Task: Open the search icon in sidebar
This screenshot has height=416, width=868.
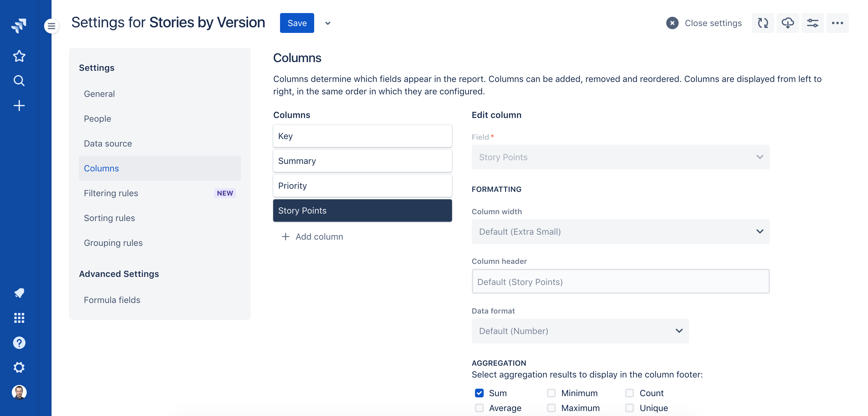Action: pyautogui.click(x=19, y=81)
